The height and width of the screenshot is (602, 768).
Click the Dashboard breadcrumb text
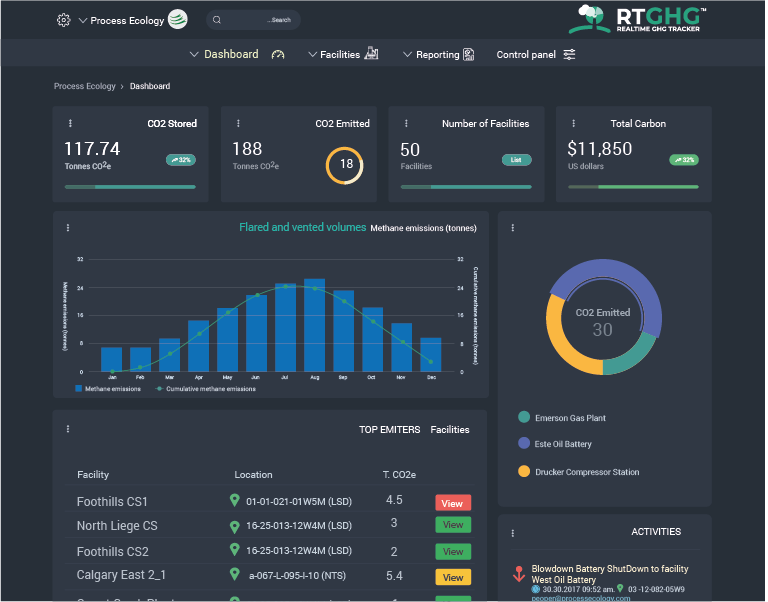tap(150, 86)
